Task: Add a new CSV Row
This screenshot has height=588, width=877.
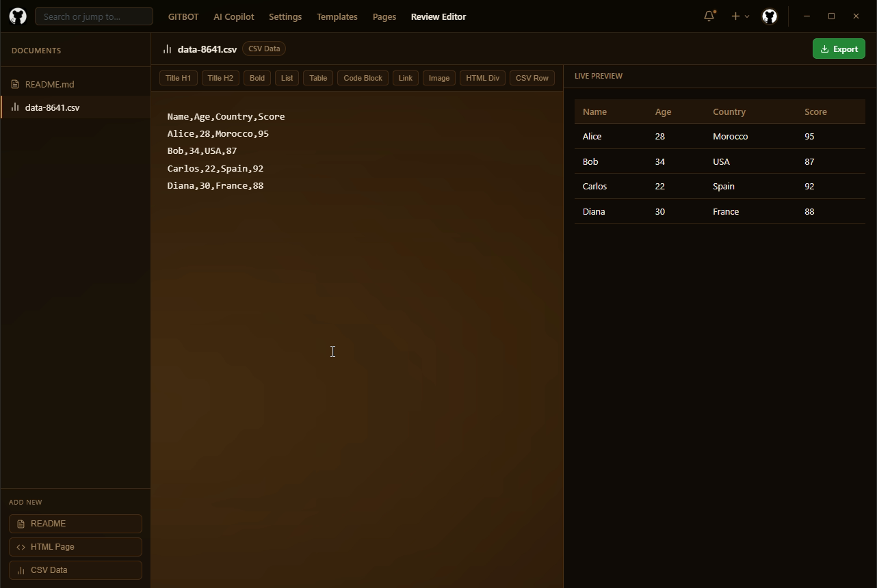Action: point(532,78)
